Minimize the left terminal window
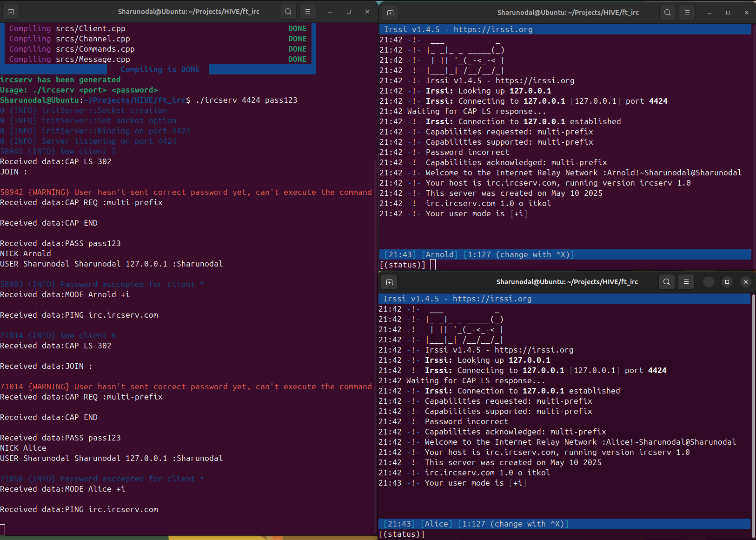Image resolution: width=756 pixels, height=540 pixels. 330,12
